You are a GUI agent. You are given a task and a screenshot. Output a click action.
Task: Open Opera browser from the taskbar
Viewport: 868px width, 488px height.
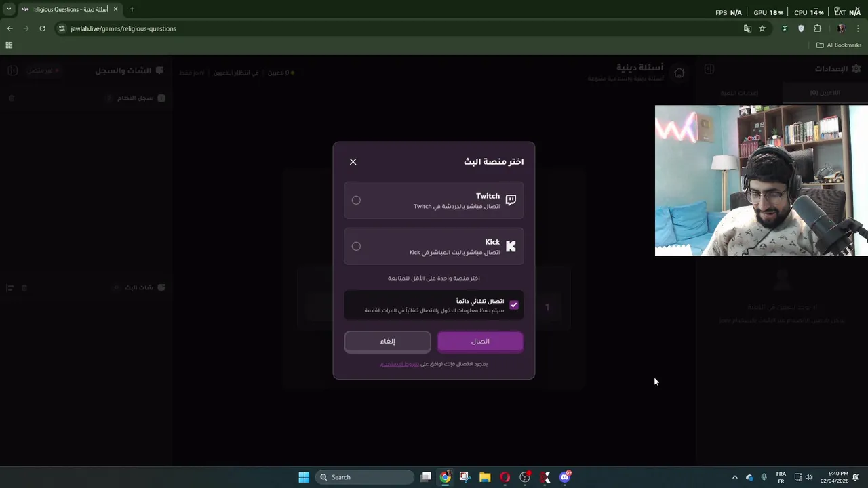click(x=505, y=477)
